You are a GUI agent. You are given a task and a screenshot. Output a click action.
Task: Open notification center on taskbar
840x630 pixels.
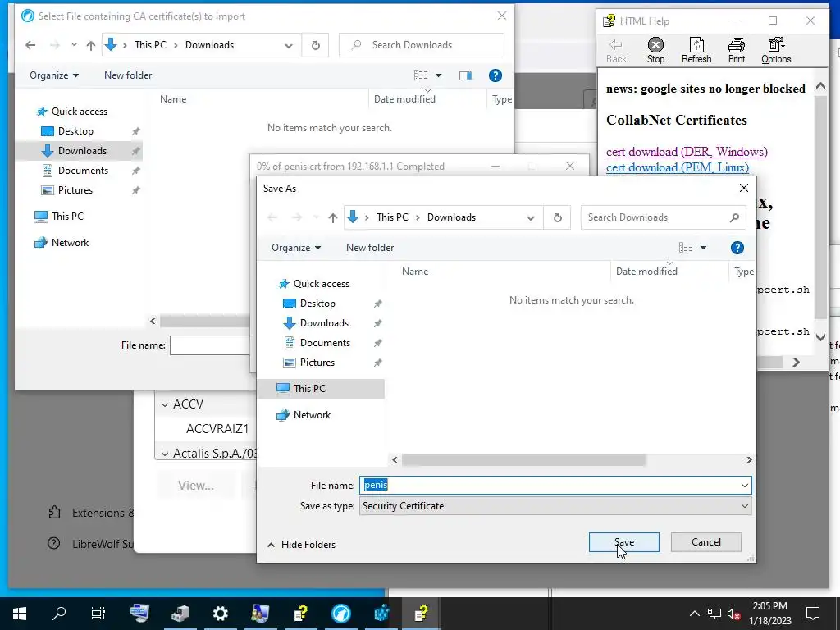coord(813,614)
